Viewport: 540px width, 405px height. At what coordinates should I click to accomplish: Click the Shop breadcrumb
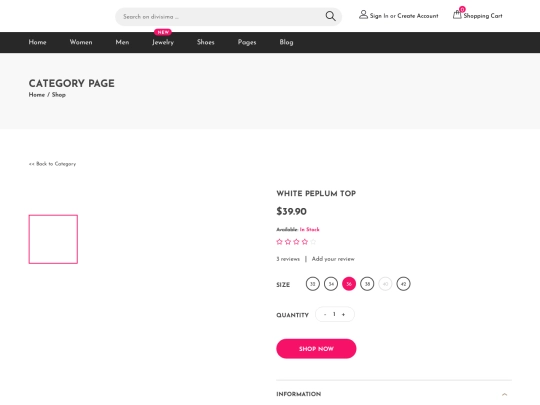59,95
